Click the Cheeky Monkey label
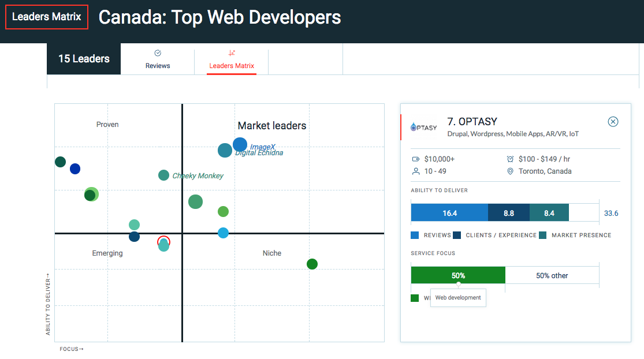This screenshot has width=644, height=359. coord(198,175)
